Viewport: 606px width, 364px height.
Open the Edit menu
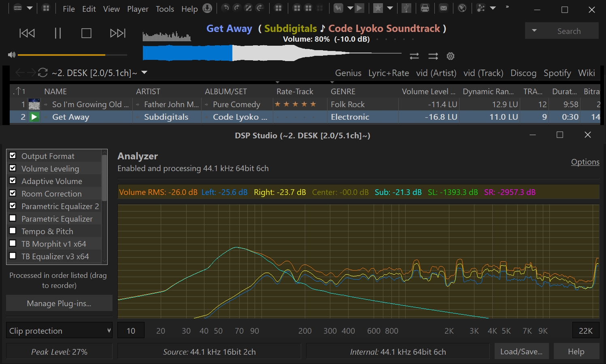click(x=89, y=9)
